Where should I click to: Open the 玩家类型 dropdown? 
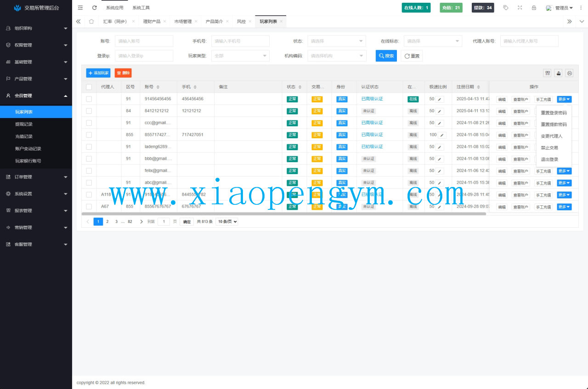coord(240,56)
